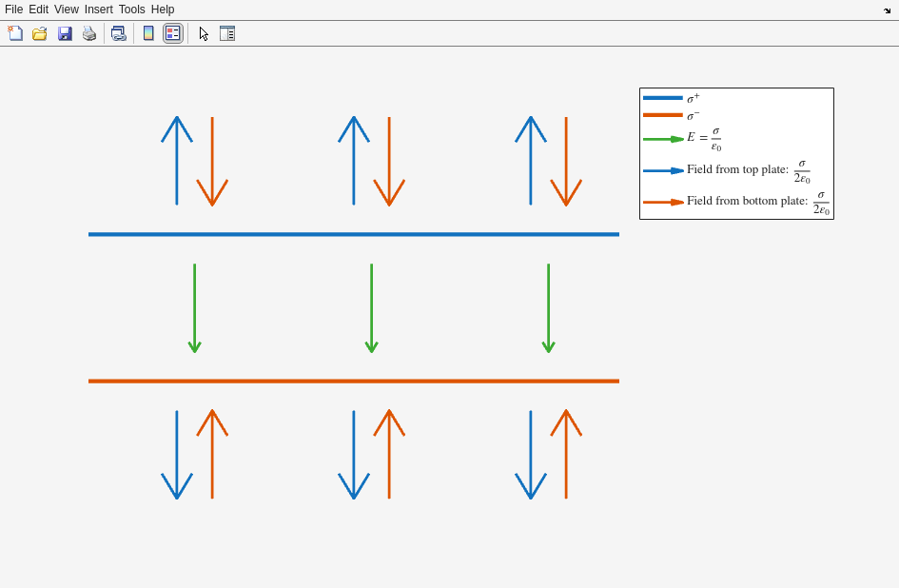This screenshot has height=588, width=899.
Task: Open a file with the folder icon
Action: (40, 33)
